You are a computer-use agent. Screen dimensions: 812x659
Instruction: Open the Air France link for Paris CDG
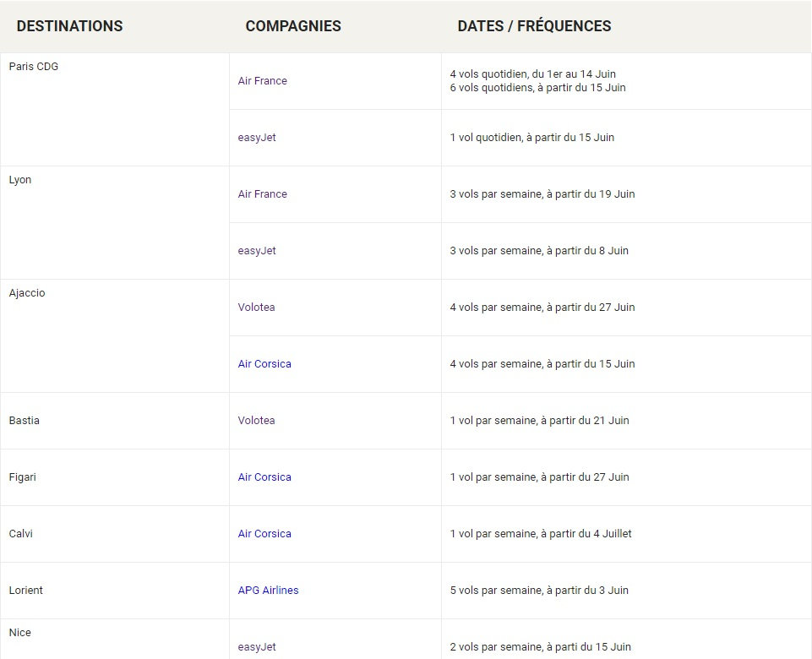262,81
